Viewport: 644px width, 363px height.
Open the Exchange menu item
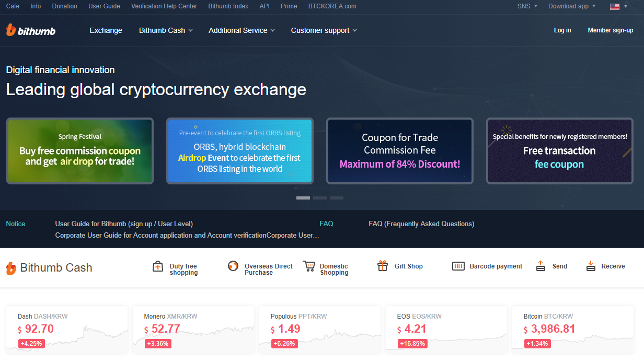click(x=106, y=30)
